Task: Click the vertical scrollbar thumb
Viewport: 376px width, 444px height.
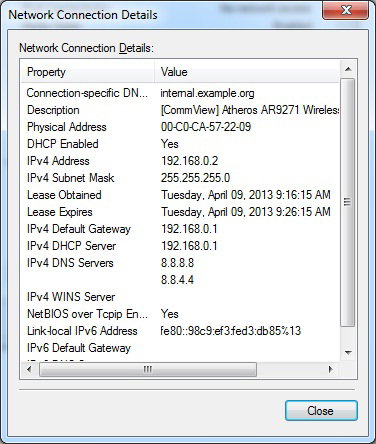Action: point(348,202)
